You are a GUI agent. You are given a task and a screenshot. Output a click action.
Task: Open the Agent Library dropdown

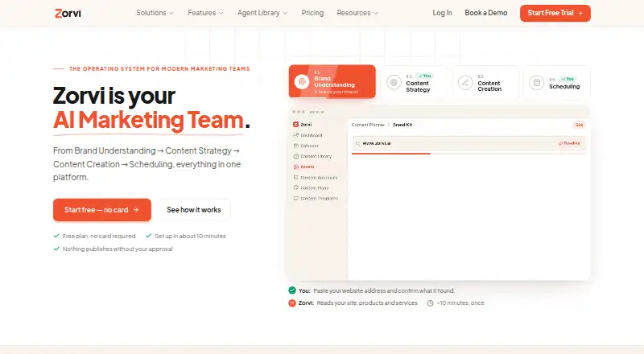coord(262,13)
